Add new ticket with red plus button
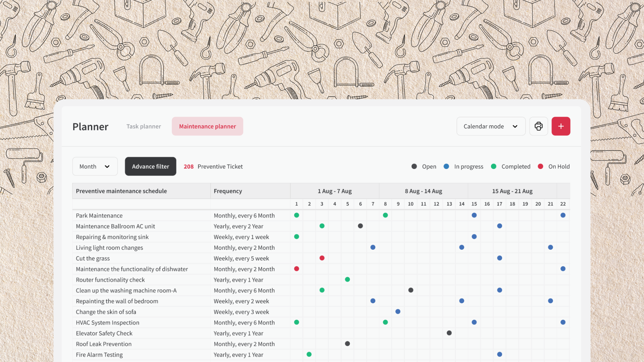Viewport: 644px width, 362px height. pos(561,126)
